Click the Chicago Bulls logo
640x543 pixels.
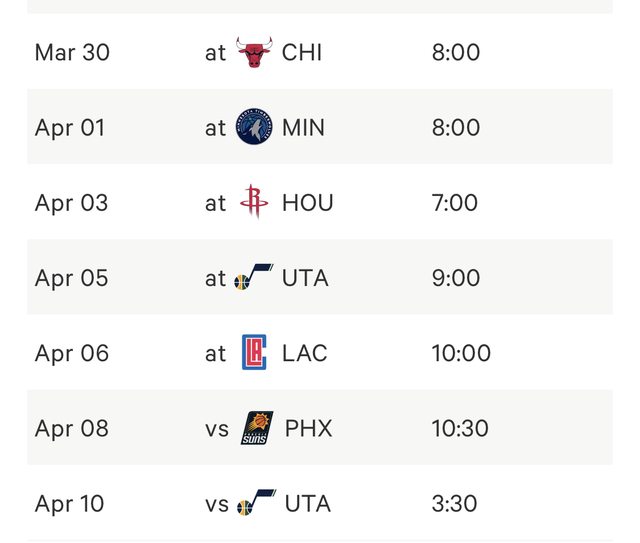[254, 52]
